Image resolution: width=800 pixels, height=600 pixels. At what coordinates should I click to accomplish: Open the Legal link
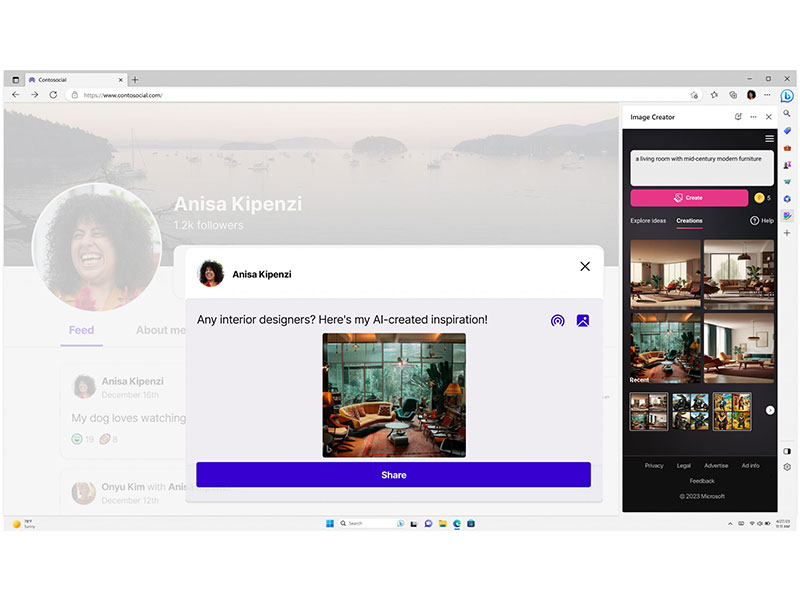[x=684, y=466]
